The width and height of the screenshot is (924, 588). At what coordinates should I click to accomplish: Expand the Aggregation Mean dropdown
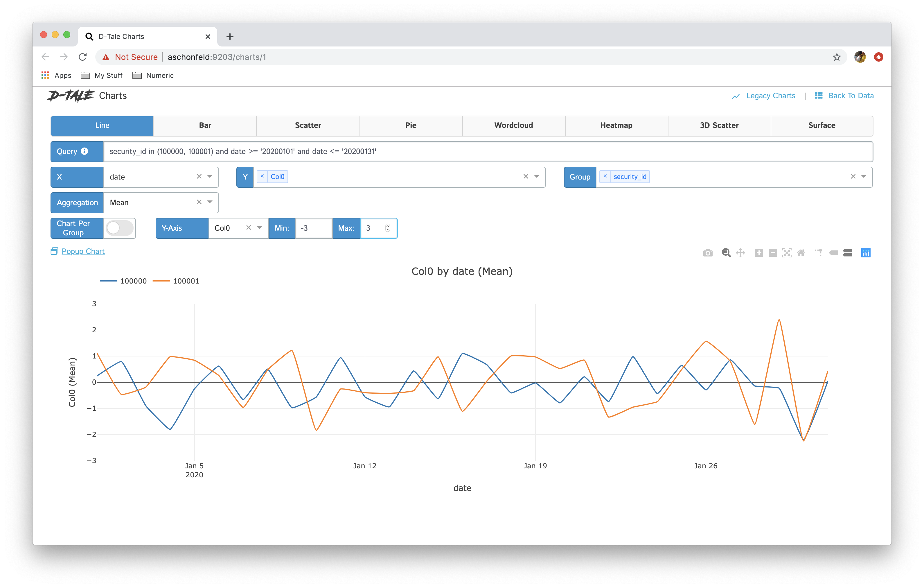210,202
